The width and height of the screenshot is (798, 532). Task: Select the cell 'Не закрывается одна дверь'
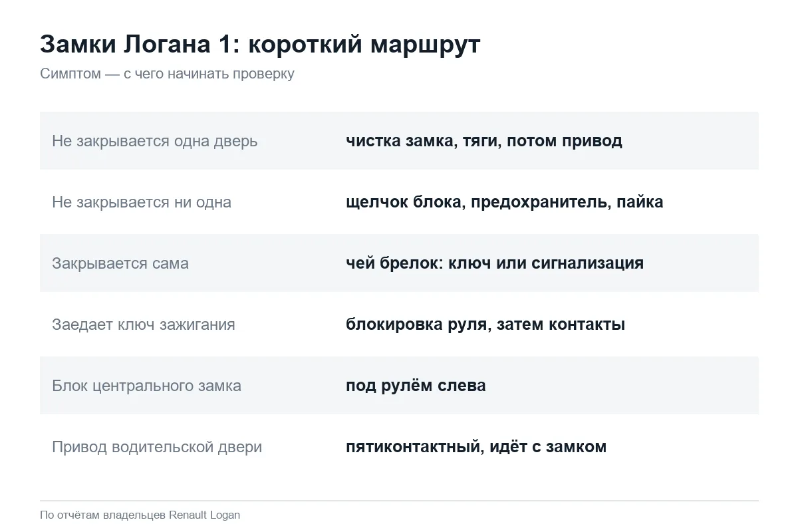[155, 141]
